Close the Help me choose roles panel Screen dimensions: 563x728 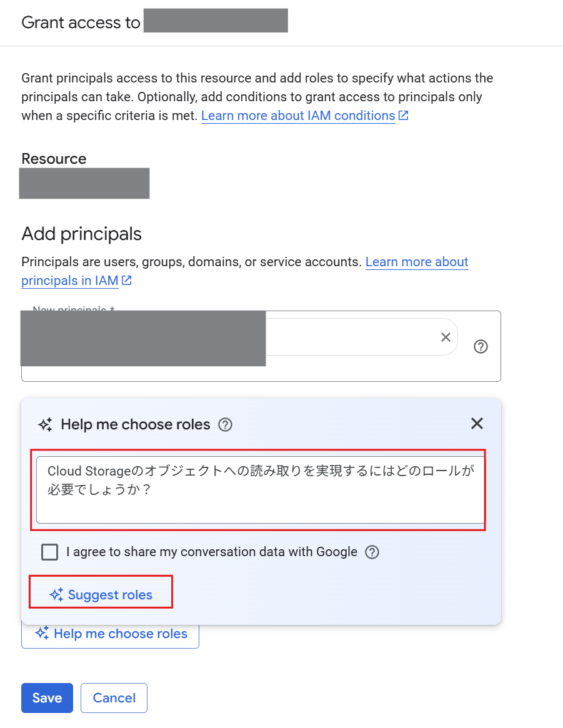coord(477,424)
